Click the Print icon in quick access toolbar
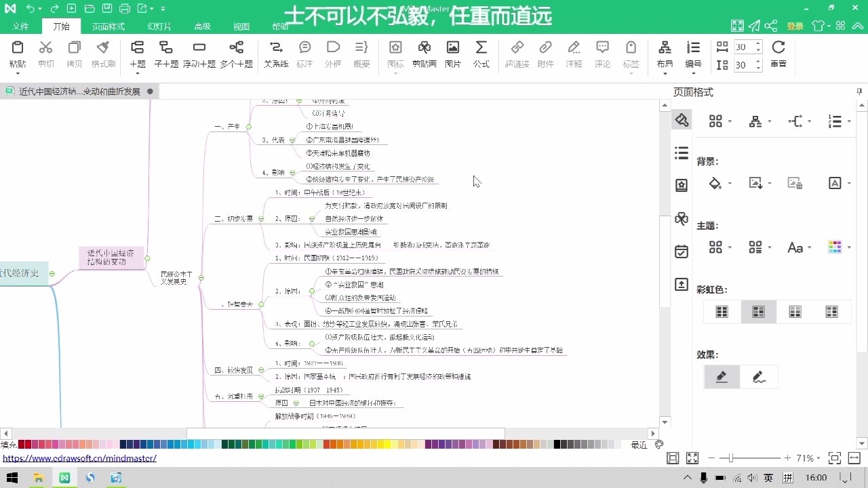 pos(124,8)
